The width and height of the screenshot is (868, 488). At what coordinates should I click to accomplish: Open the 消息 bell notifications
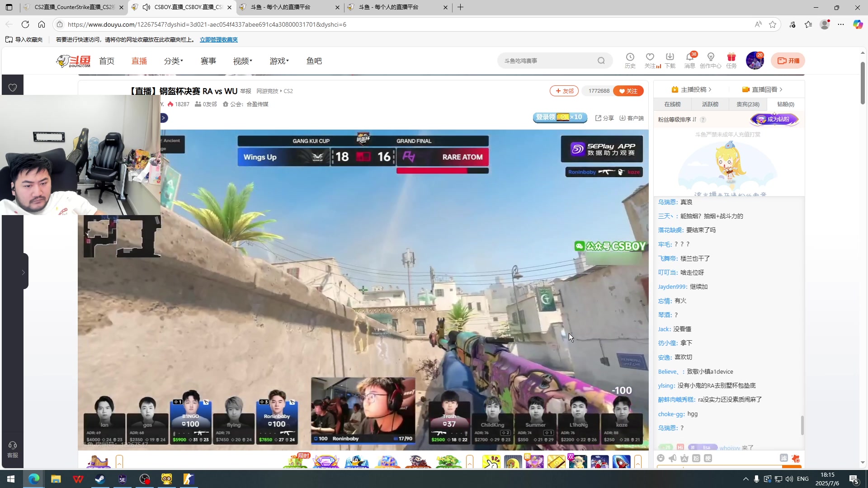(689, 57)
